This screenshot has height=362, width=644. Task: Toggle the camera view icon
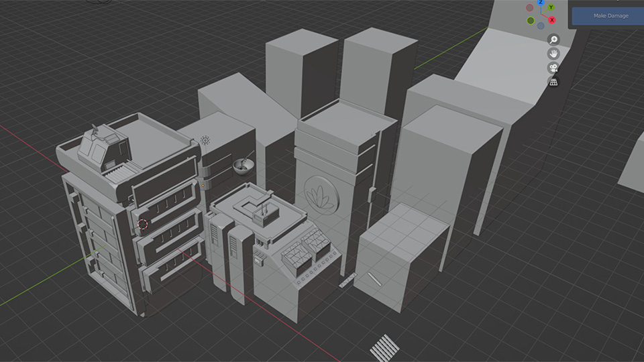pyautogui.click(x=553, y=68)
